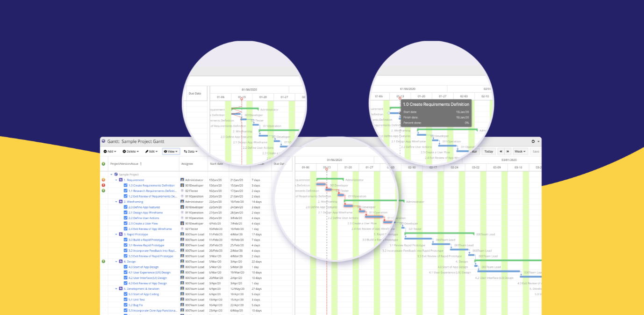644x315 pixels.
Task: Go to previous period with the « button
Action: pyautogui.click(x=501, y=152)
